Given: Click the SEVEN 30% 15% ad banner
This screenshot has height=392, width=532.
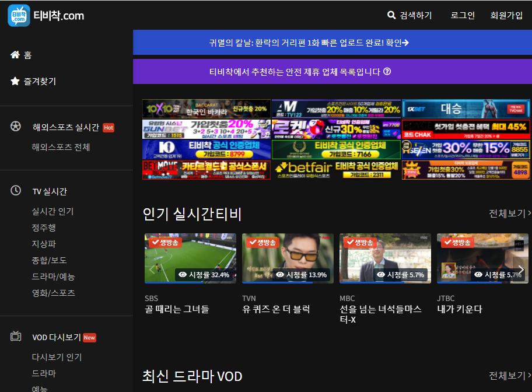Looking at the screenshot, I should click(466, 149).
